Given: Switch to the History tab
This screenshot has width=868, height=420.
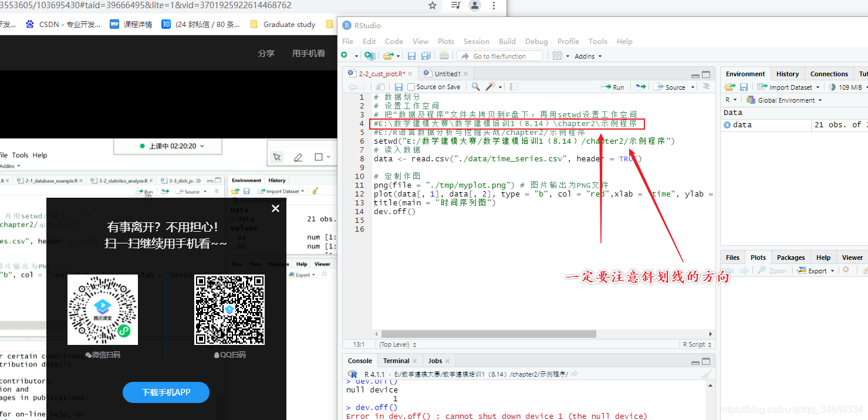Looking at the screenshot, I should (x=788, y=74).
